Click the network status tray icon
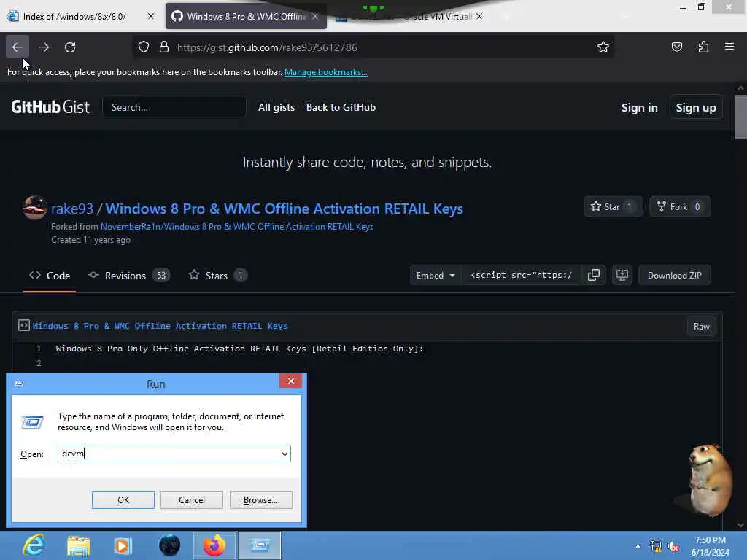Viewport: 747px width, 560px height. click(656, 547)
